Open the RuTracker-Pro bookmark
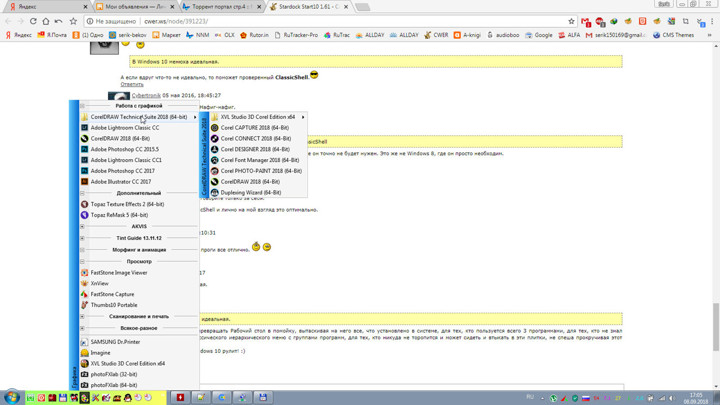 (x=296, y=35)
